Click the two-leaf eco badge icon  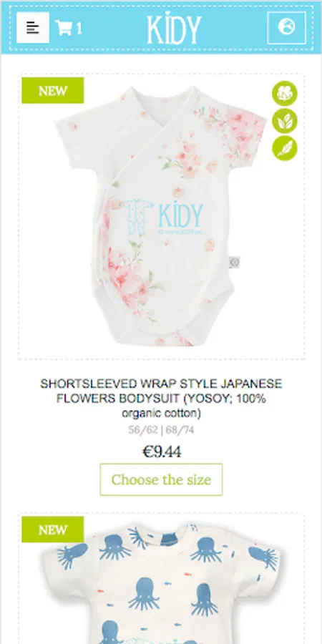(285, 121)
